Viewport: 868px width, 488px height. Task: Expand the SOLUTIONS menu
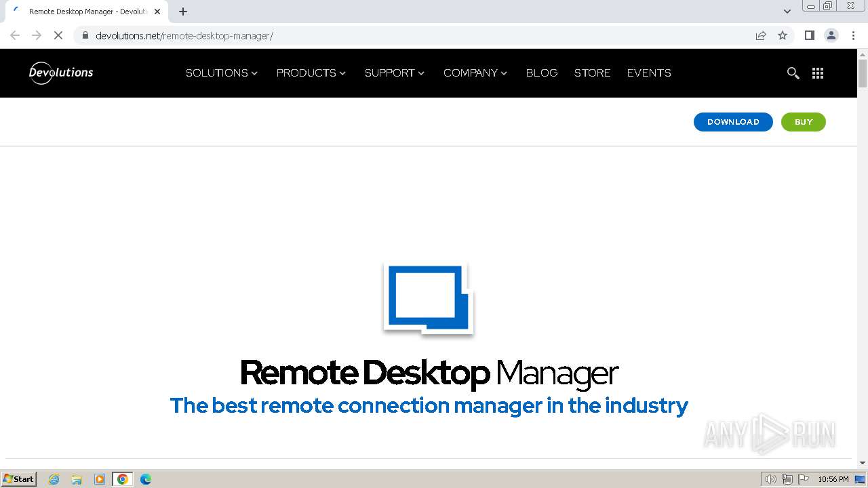click(222, 73)
